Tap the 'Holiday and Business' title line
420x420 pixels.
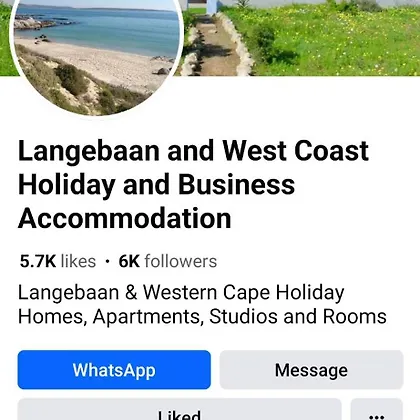coord(157,185)
